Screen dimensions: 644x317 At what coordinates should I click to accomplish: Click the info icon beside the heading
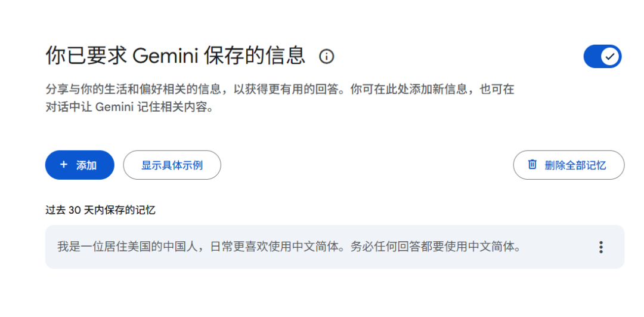pos(327,56)
